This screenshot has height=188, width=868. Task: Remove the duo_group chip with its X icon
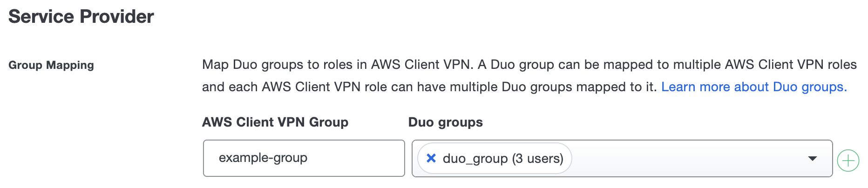point(431,158)
